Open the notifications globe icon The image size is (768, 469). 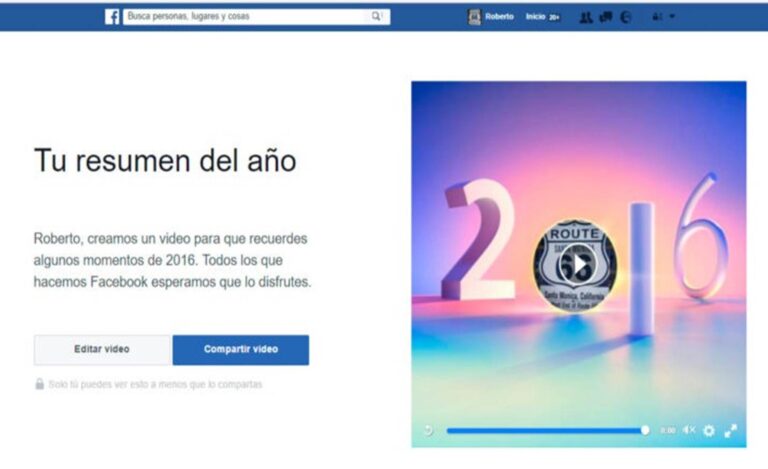626,17
